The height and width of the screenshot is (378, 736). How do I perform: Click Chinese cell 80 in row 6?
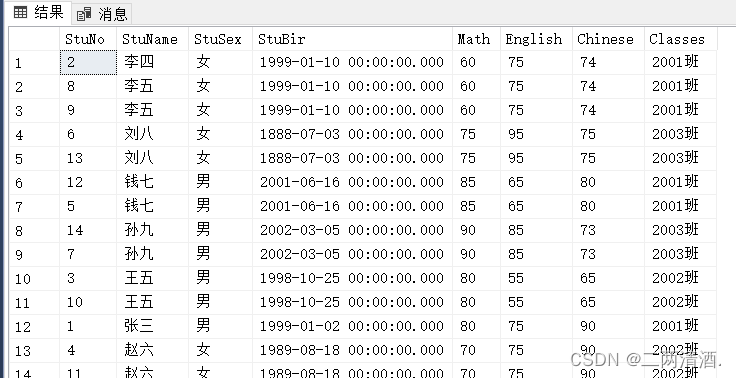pyautogui.click(x=608, y=183)
